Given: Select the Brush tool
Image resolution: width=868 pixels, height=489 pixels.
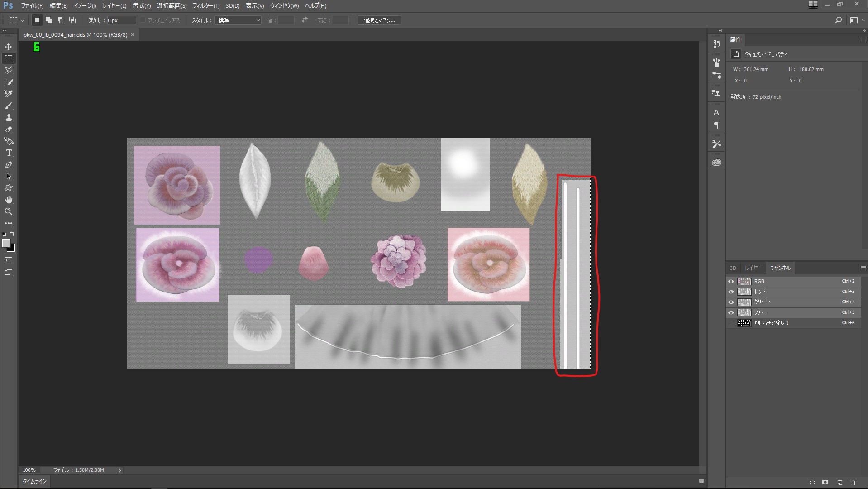Looking at the screenshot, I should pyautogui.click(x=9, y=106).
